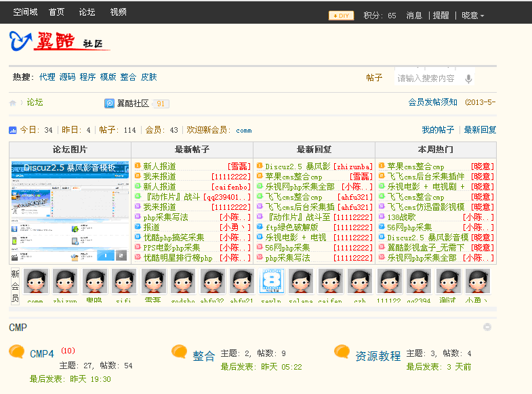
Task: Open 视频 in top navigation
Action: (119, 12)
